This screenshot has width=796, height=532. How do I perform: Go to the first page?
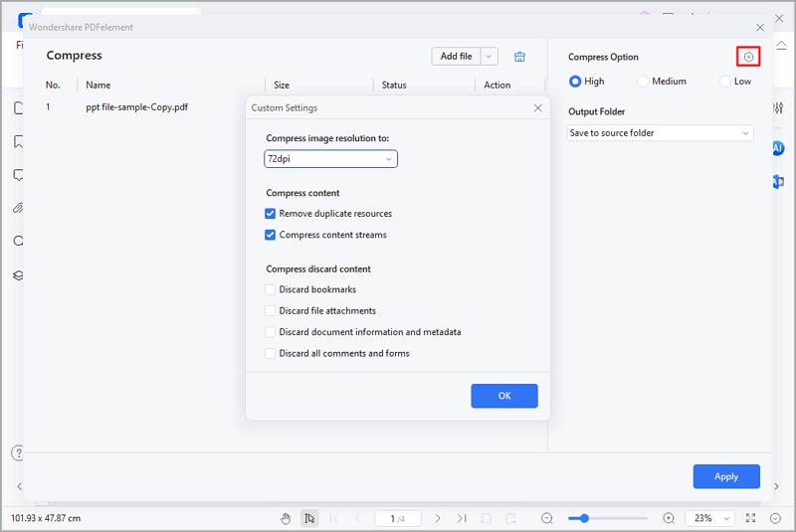click(x=334, y=518)
